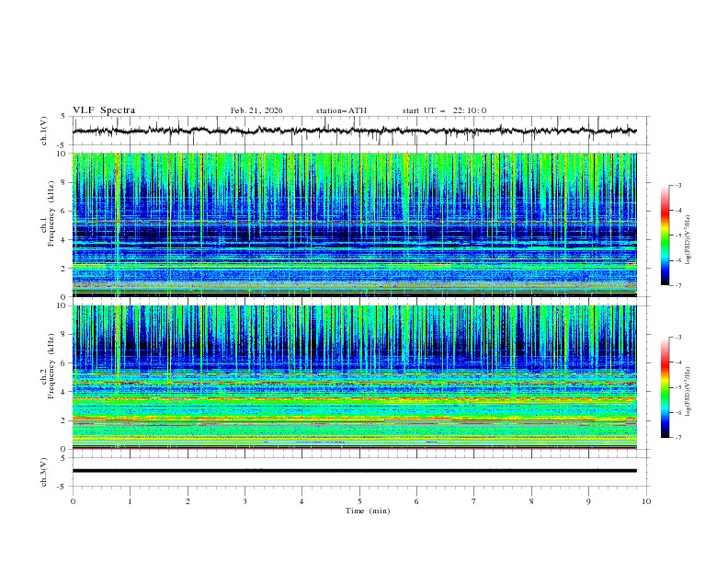The width and height of the screenshot is (728, 563).
Task: Click time axis tick label "9"
Action: (x=588, y=501)
